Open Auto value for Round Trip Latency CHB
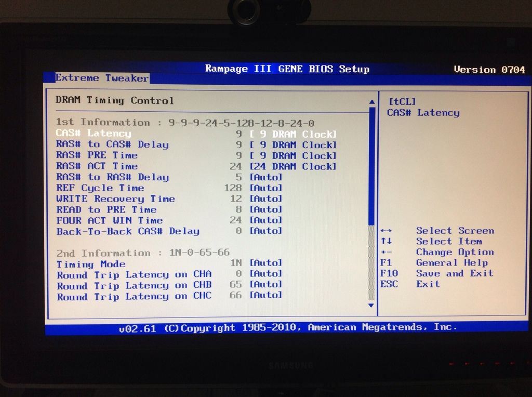 tap(266, 285)
